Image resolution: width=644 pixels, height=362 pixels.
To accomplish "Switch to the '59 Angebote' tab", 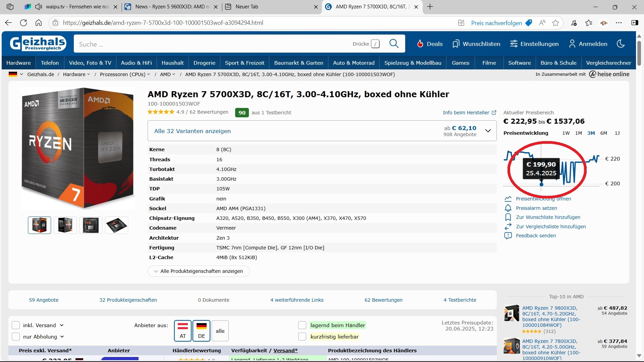I will pyautogui.click(x=44, y=300).
